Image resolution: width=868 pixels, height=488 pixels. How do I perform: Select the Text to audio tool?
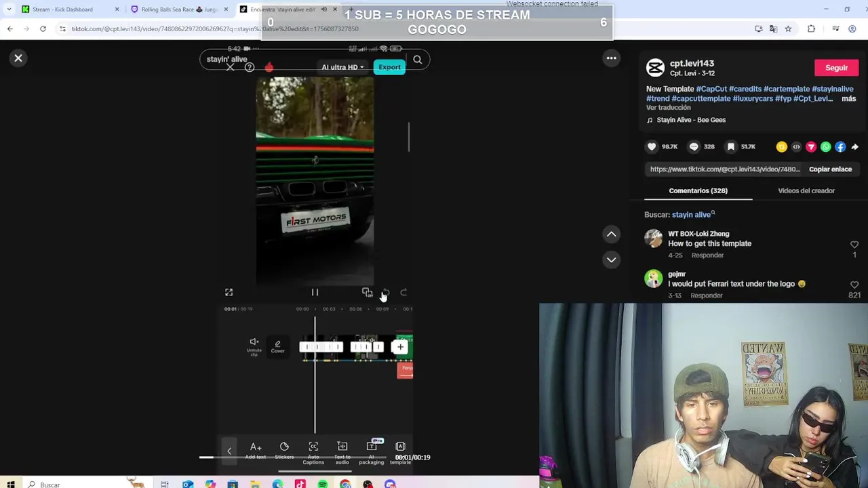[x=342, y=451]
